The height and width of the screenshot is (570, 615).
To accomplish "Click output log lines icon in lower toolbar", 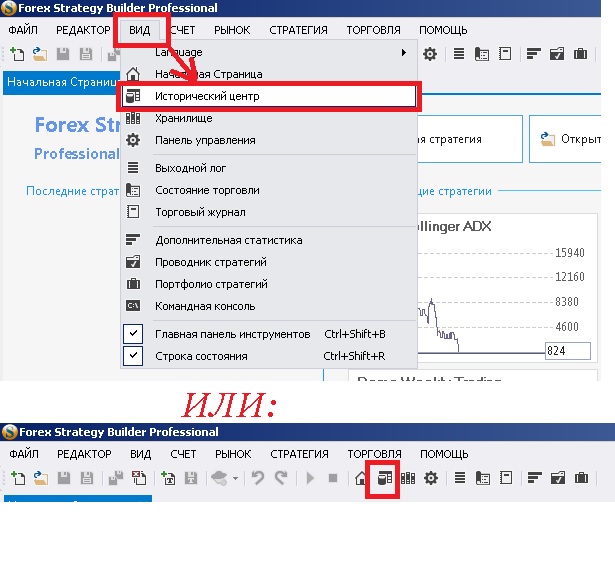I will pos(460,478).
